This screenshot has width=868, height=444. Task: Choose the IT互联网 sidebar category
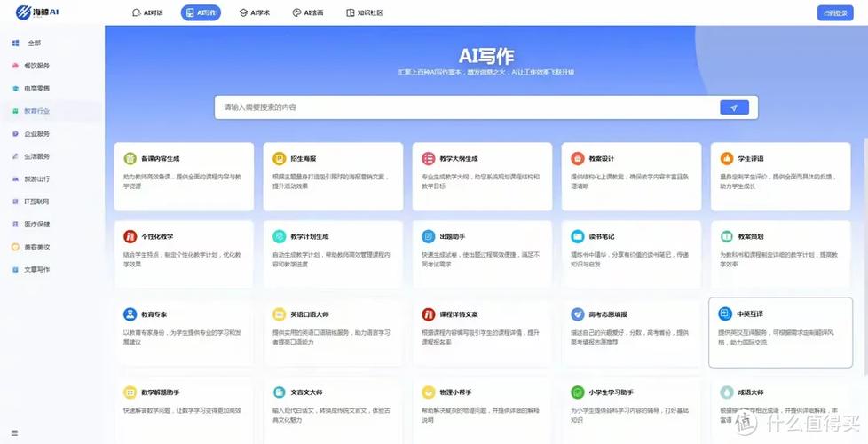click(x=31, y=202)
